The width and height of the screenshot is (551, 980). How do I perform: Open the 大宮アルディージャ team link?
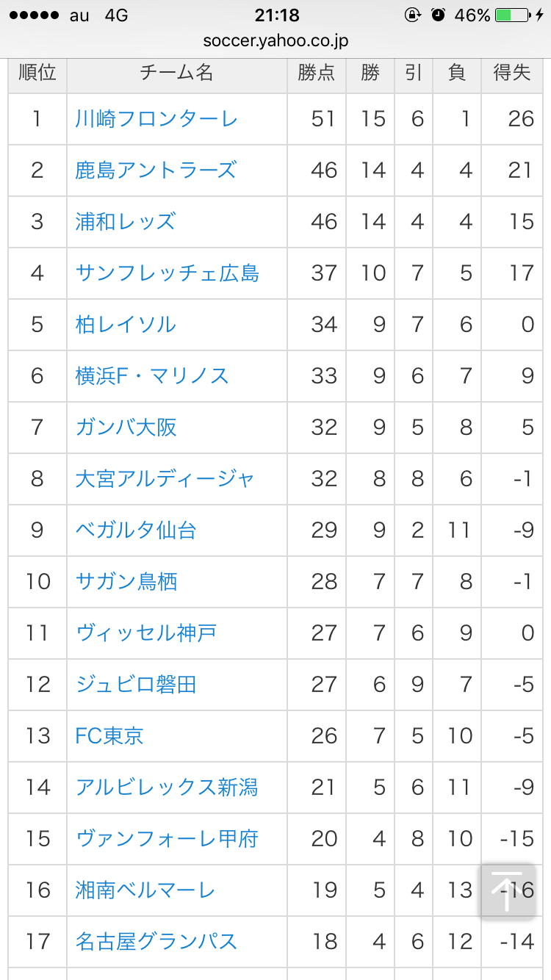165,479
